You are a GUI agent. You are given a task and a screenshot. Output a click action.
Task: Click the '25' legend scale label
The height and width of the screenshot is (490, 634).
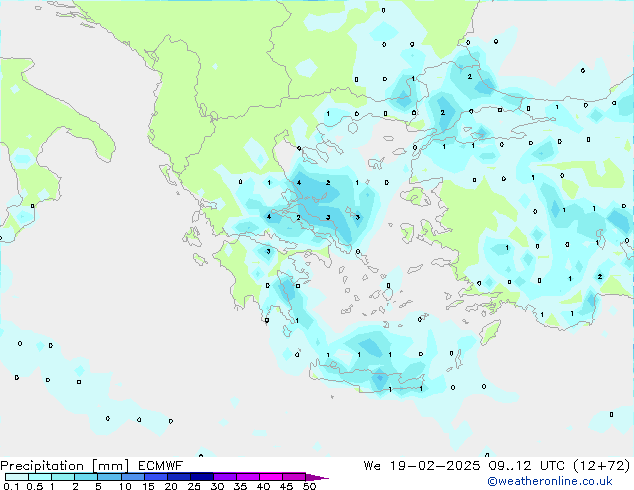194,486
